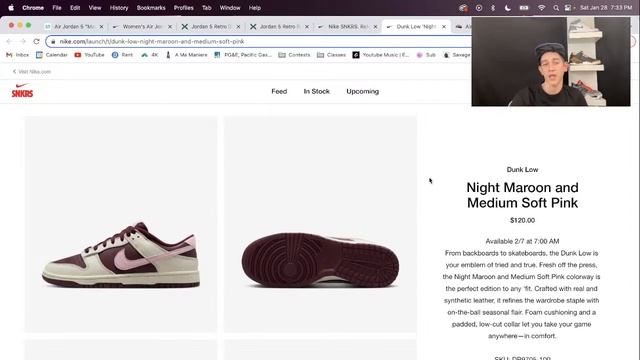Screen dimensions: 640x360
Task: Open the PG&E Pacific Gas bookmark
Action: pyautogui.click(x=243, y=55)
